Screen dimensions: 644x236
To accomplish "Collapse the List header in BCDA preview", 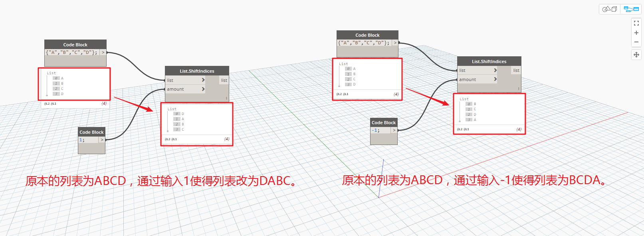I will tap(464, 99).
